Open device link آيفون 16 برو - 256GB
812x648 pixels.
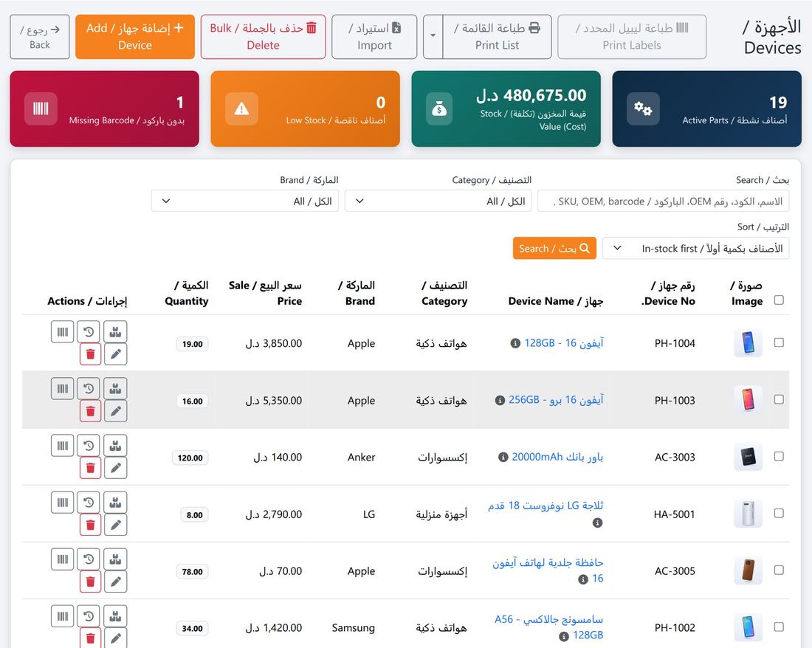pyautogui.click(x=556, y=399)
